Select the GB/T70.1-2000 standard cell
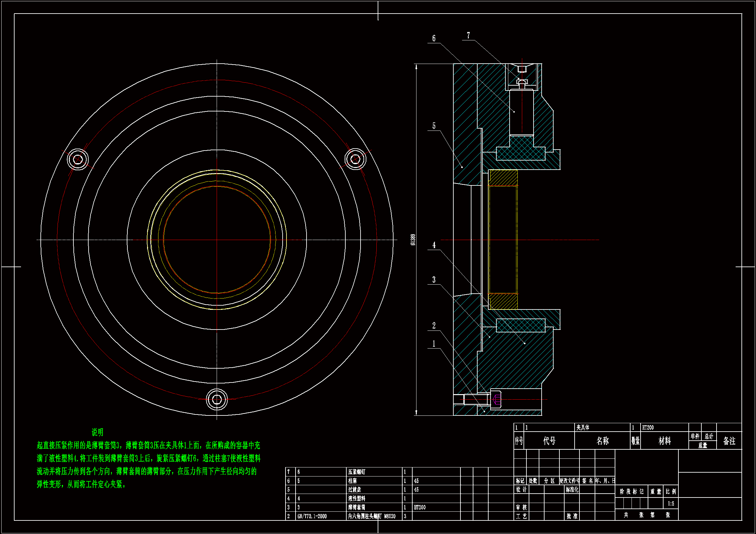The image size is (756, 534). click(312, 516)
